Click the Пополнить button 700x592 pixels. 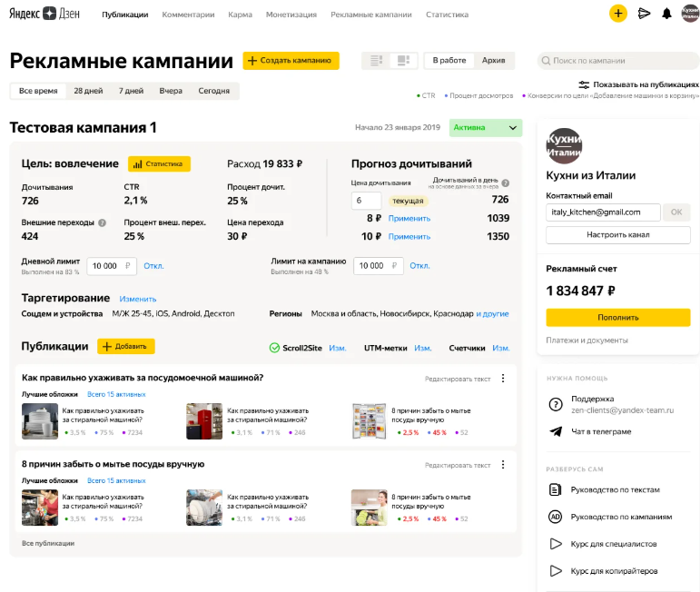tap(617, 318)
